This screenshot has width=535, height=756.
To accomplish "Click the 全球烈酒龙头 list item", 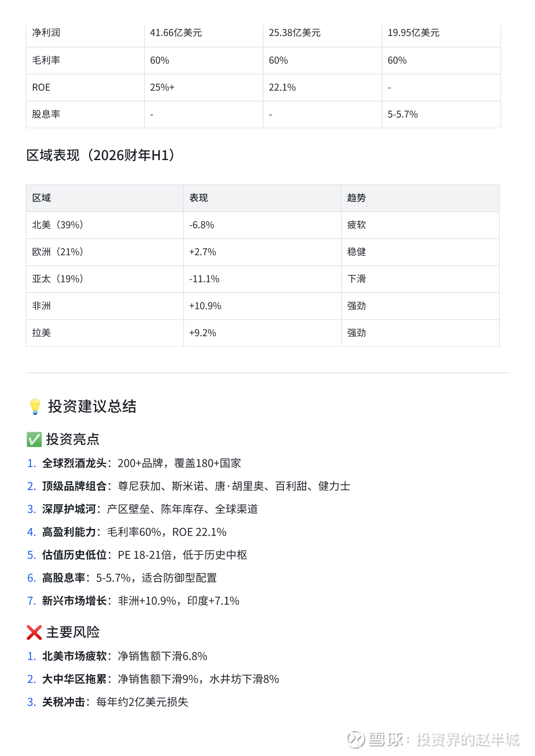I will pyautogui.click(x=141, y=463).
